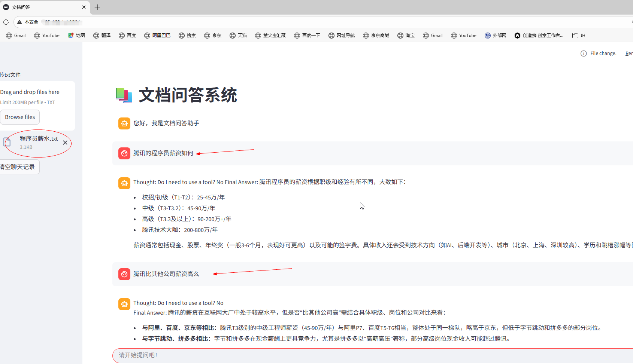
Task: Open the 天猫 bookmark
Action: (238, 36)
